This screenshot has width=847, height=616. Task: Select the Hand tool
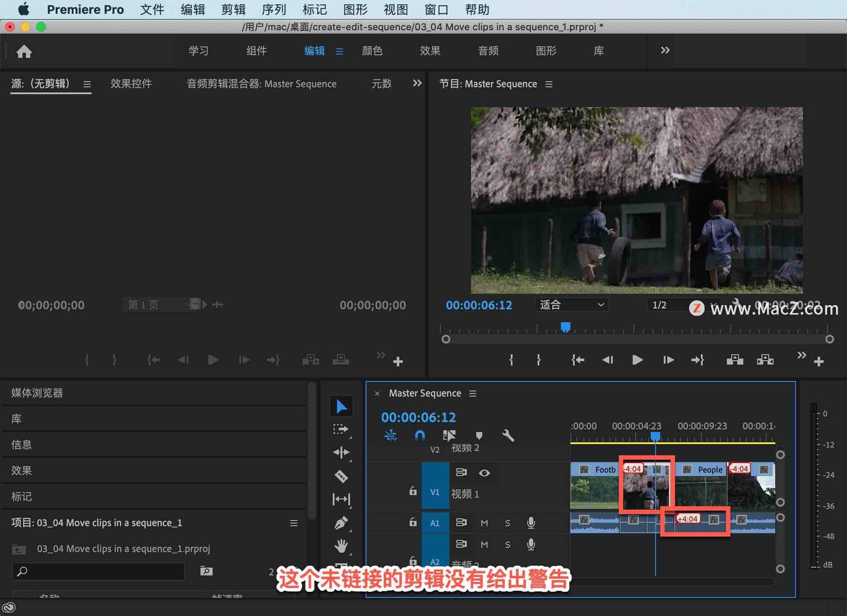tap(341, 546)
